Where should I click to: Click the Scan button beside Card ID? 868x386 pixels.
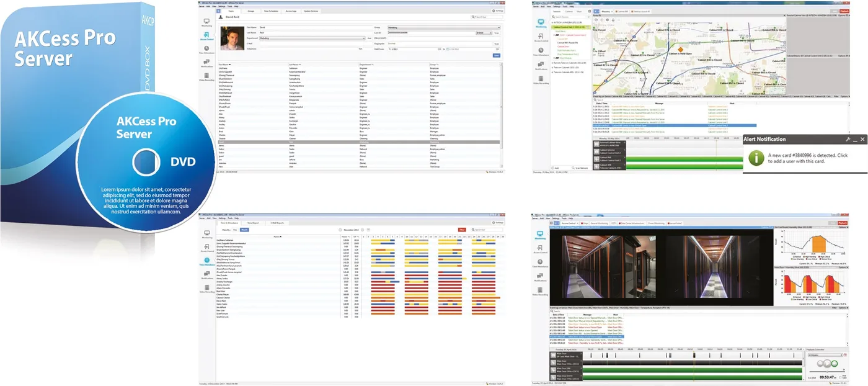tap(497, 33)
